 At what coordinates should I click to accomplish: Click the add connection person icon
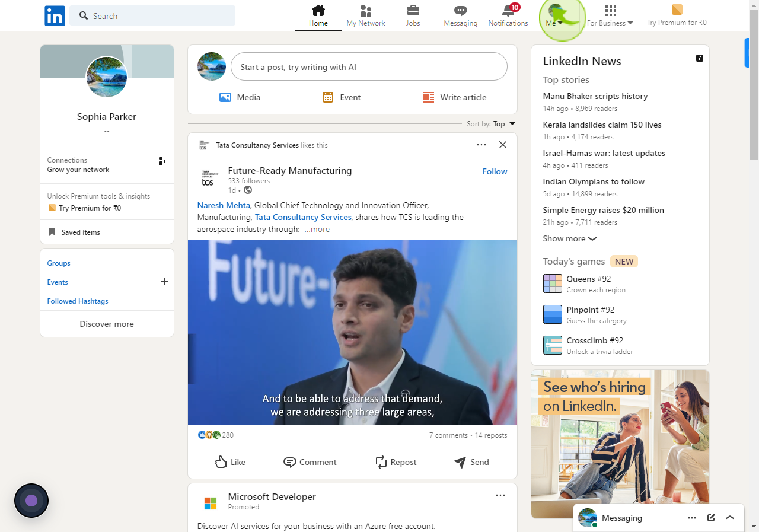pyautogui.click(x=162, y=161)
